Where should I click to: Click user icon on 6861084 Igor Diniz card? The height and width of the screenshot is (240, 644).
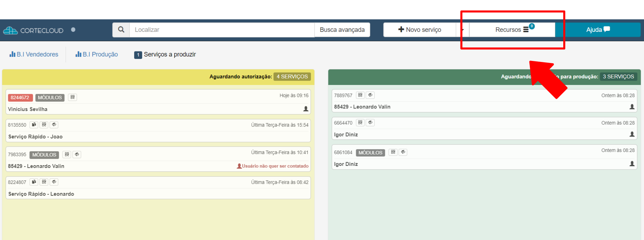pos(632,164)
